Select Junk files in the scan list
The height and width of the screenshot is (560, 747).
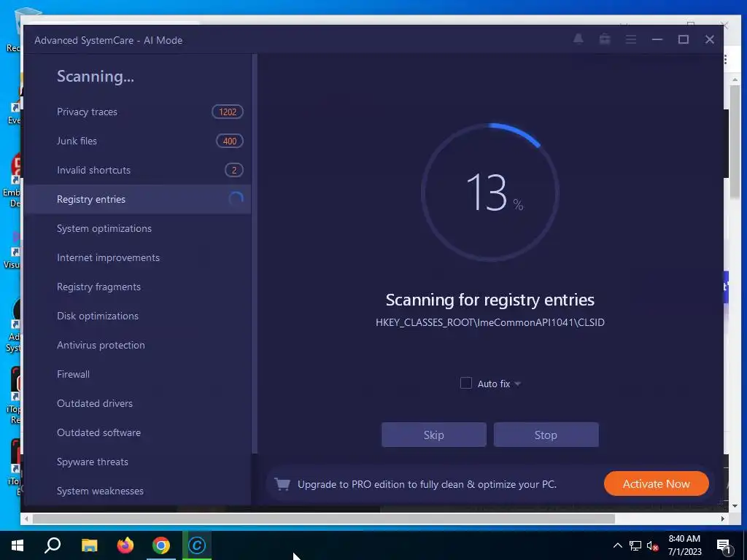(137, 141)
